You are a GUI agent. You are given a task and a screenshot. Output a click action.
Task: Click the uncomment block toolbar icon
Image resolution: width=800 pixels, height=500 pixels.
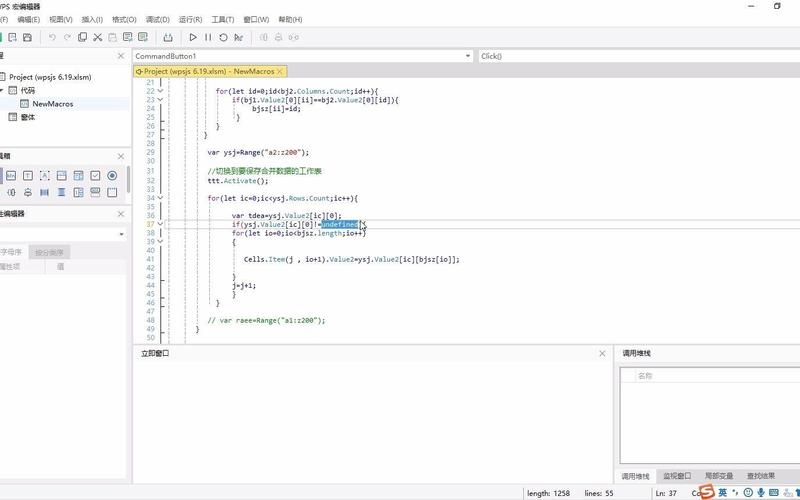point(143,37)
